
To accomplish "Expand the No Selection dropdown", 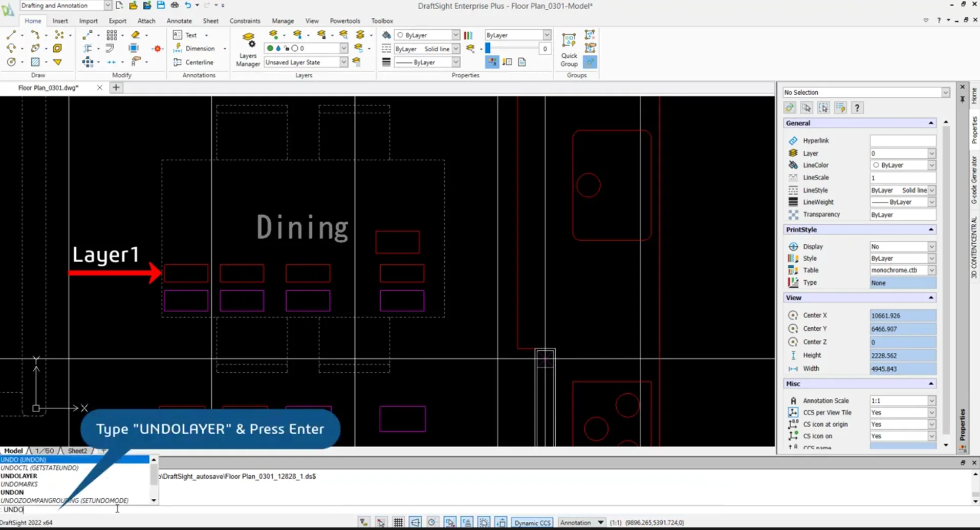I will pyautogui.click(x=945, y=92).
